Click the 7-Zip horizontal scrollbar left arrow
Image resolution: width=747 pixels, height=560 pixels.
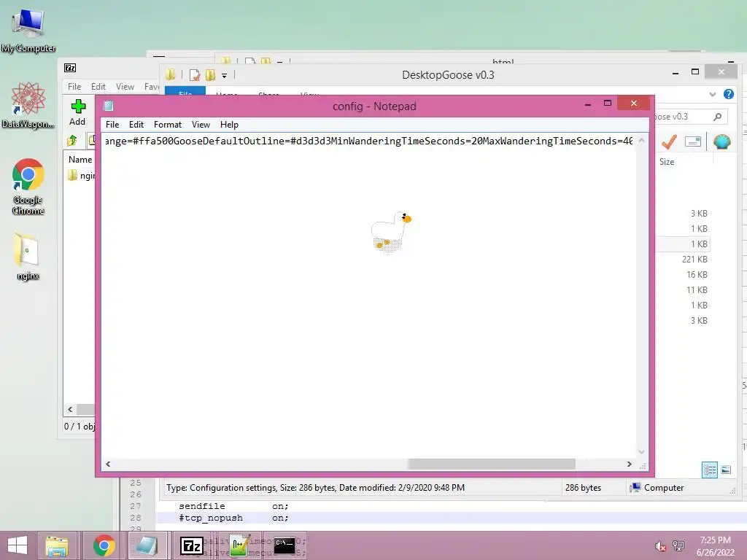[x=71, y=410]
